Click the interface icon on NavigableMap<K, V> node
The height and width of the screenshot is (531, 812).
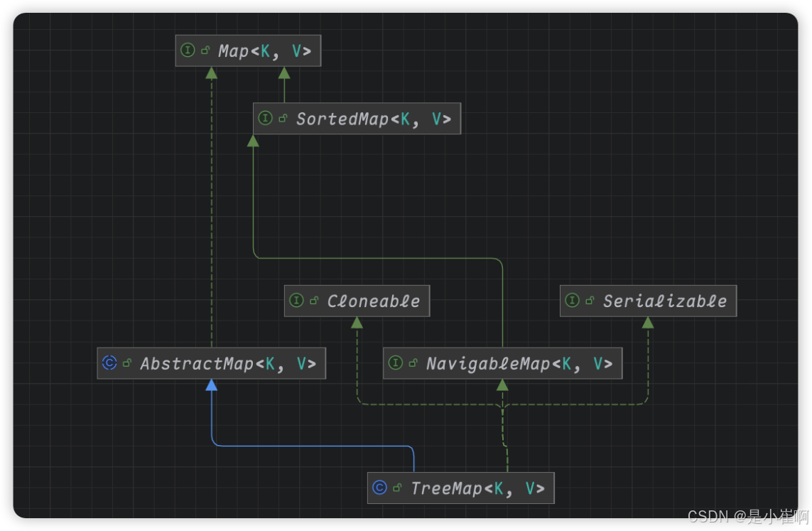pyautogui.click(x=395, y=363)
